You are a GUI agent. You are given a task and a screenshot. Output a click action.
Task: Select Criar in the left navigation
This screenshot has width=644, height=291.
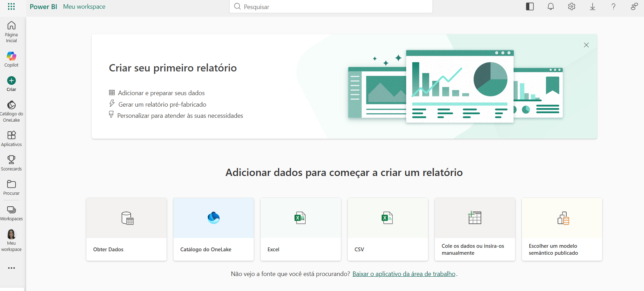11,84
